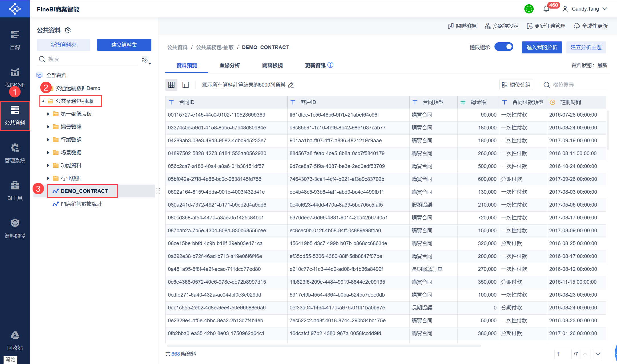
Task: Switch to the 關聯檢視 tab
Action: coord(272,65)
